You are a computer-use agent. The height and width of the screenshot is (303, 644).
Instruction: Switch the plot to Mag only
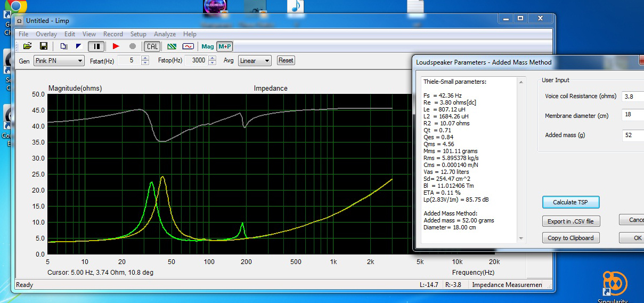tap(208, 46)
